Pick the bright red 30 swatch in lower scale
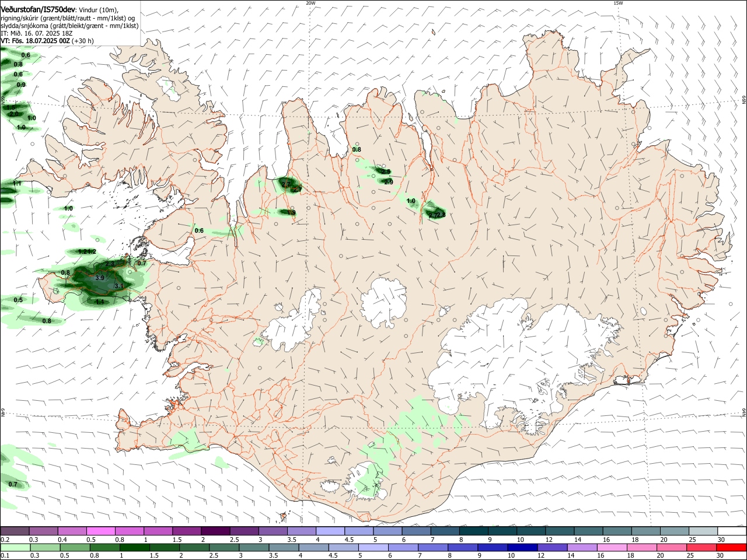This screenshot has width=747, height=560. [x=731, y=548]
